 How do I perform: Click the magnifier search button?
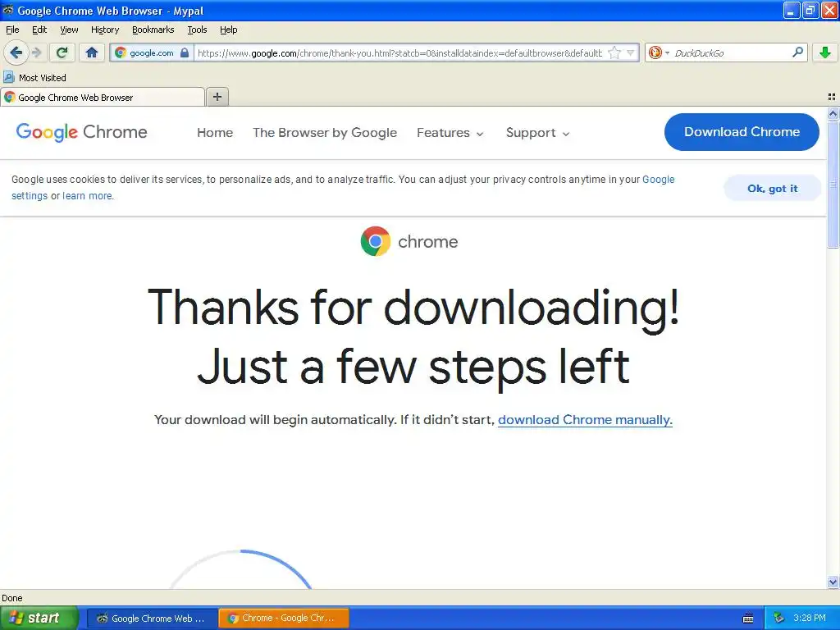click(797, 52)
